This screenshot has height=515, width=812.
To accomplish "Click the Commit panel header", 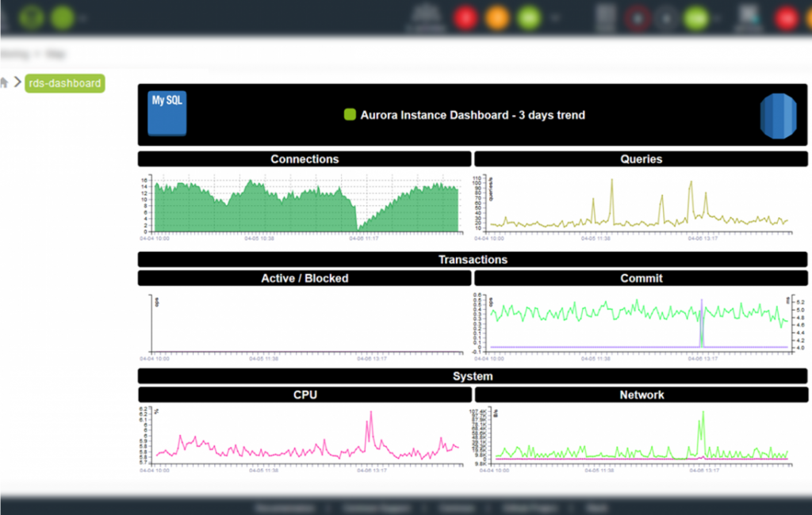I will pos(641,278).
